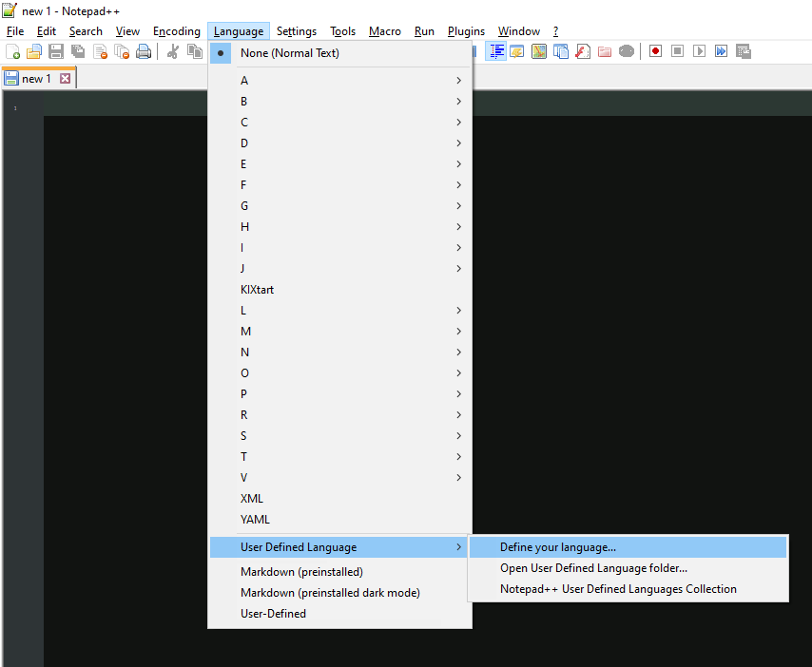Expand the C languages submenu
Screen dimensions: 812x667
click(x=339, y=123)
